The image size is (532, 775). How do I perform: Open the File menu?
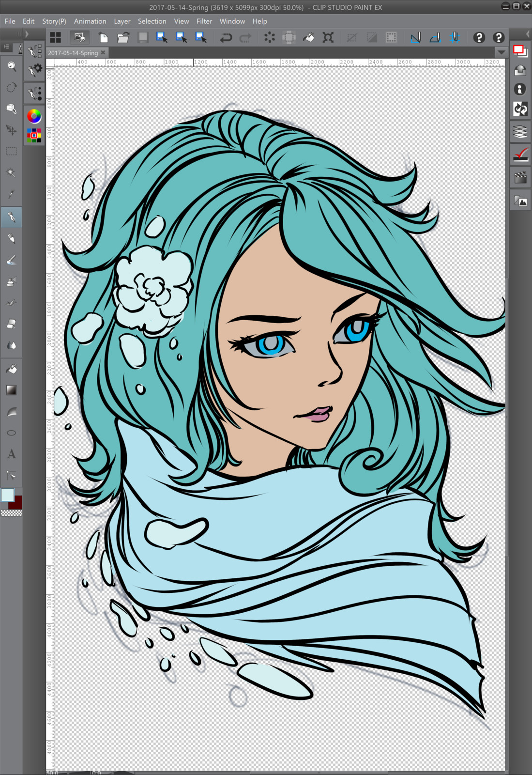tap(10, 21)
